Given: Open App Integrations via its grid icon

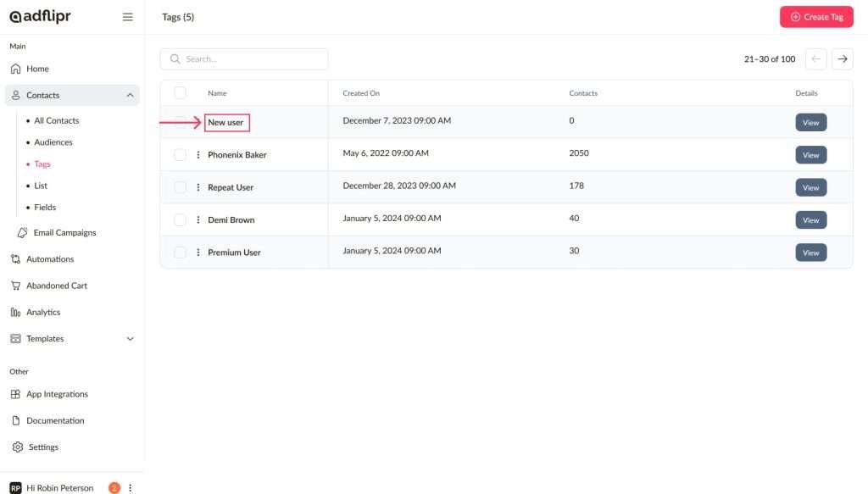Looking at the screenshot, I should coord(15,394).
